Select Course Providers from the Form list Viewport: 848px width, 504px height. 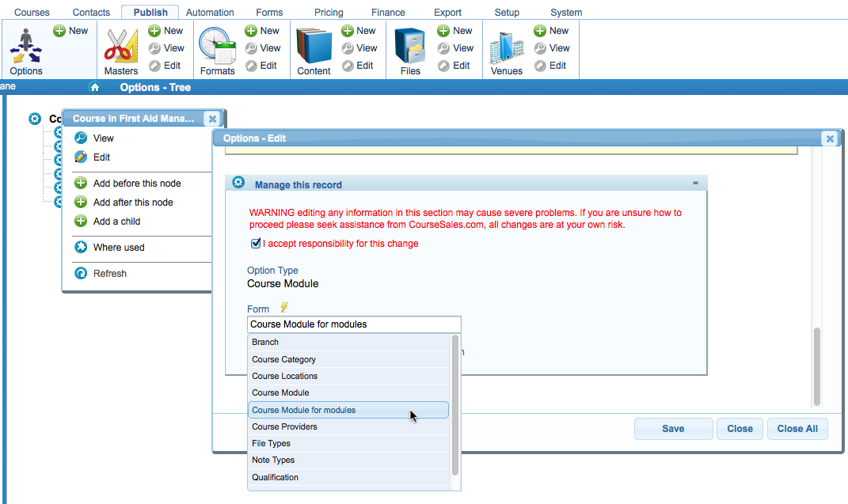pos(348,426)
